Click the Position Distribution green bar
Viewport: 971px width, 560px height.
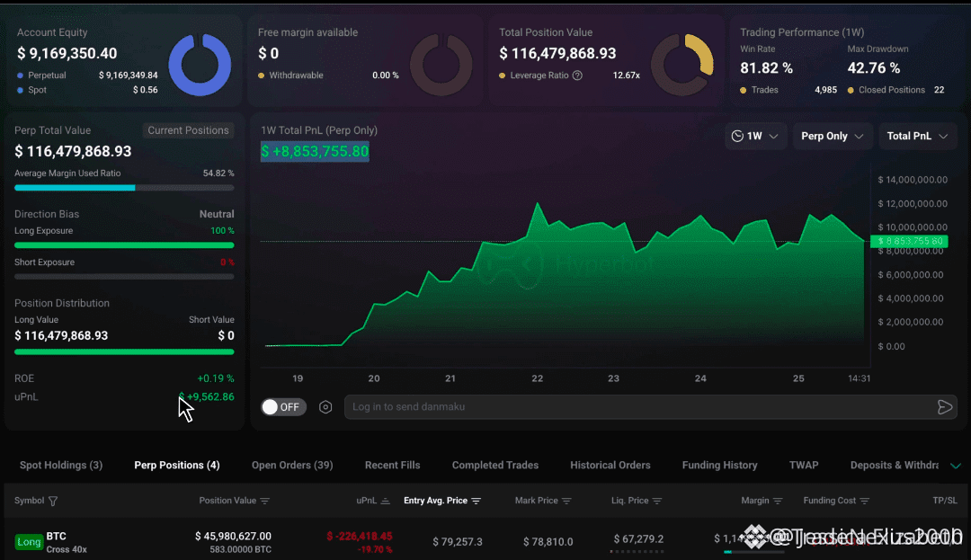coord(124,352)
